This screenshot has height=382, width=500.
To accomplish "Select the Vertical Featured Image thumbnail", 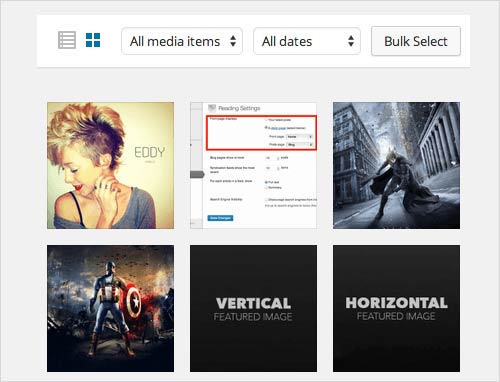I will [253, 308].
